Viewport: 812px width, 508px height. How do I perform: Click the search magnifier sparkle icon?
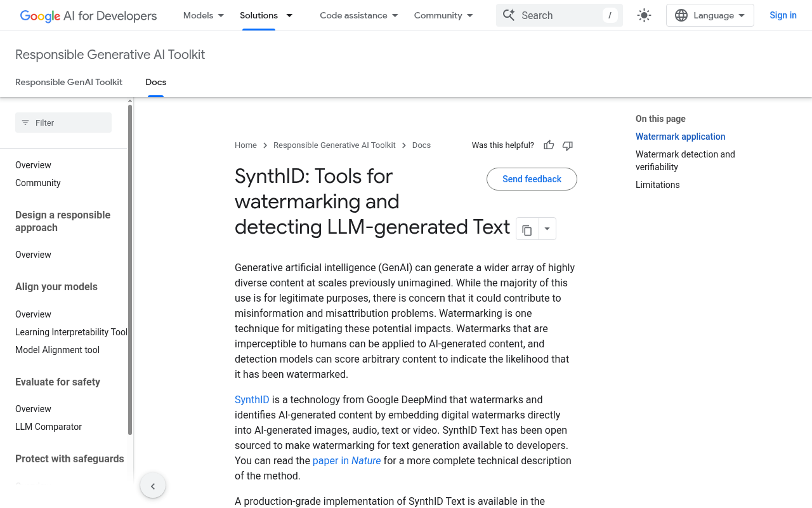coord(508,15)
